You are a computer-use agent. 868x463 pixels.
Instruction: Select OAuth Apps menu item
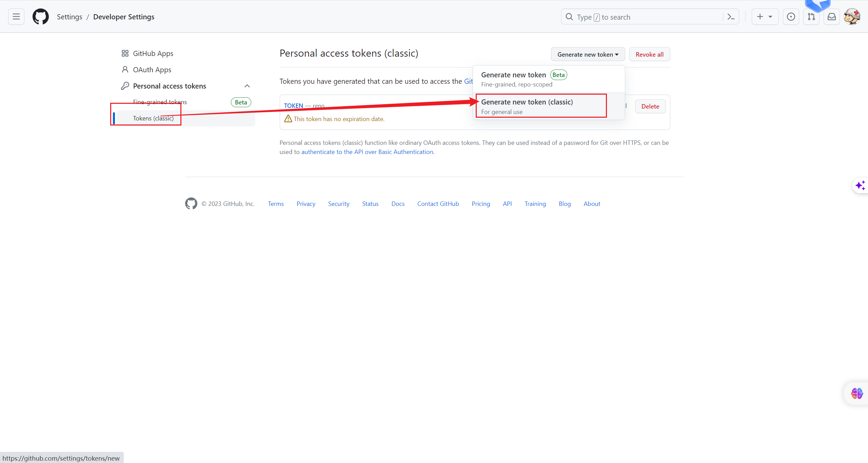pos(152,70)
